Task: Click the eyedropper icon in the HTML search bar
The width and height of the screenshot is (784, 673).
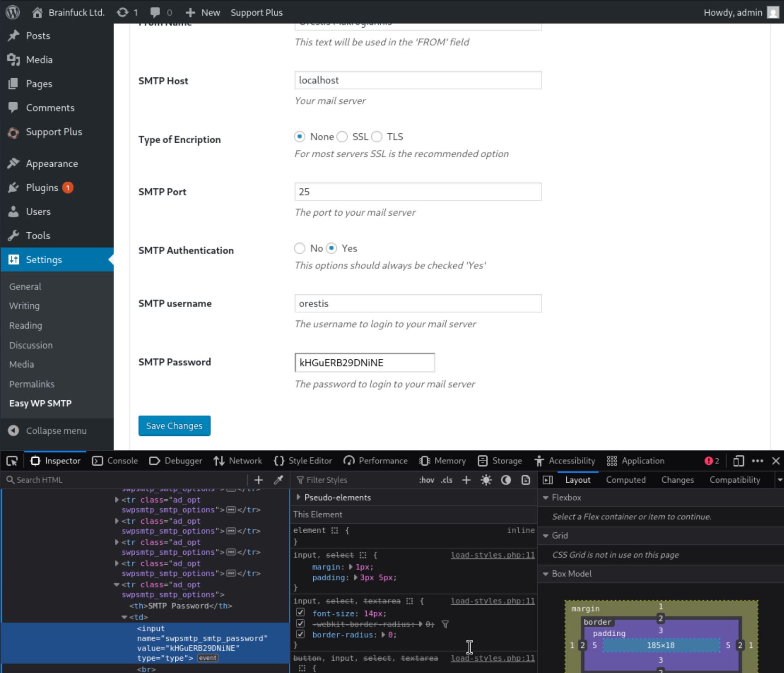Action: click(x=278, y=480)
